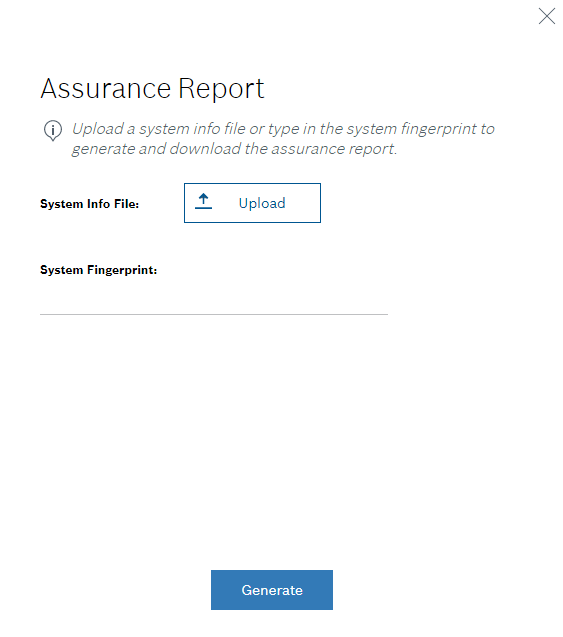Viewport: 563px width, 637px height.
Task: Close the Assurance Report dialog
Action: point(546,16)
